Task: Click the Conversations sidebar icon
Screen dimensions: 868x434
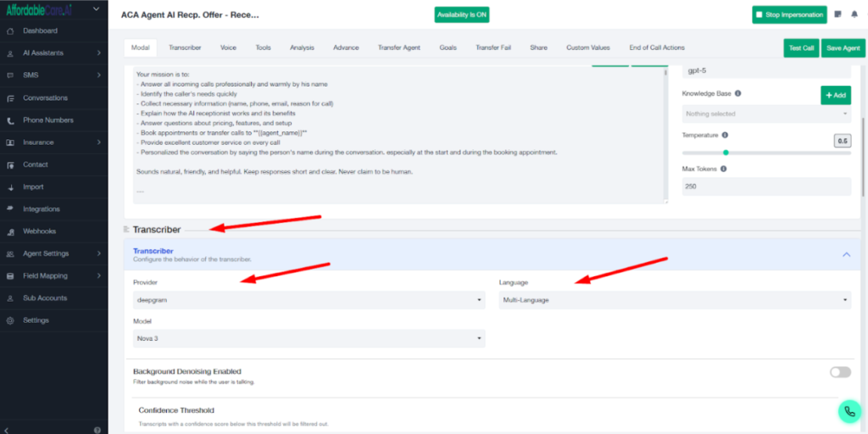Action: click(x=10, y=98)
